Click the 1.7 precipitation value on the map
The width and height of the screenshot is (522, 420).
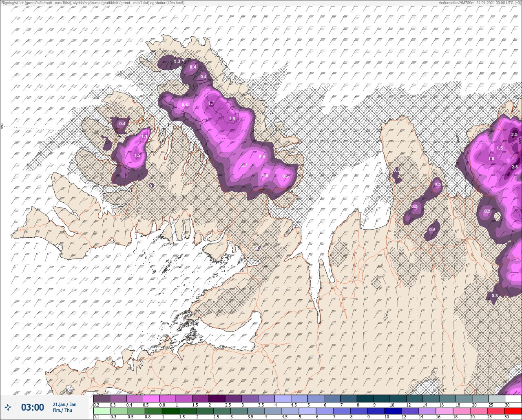[x=211, y=104]
